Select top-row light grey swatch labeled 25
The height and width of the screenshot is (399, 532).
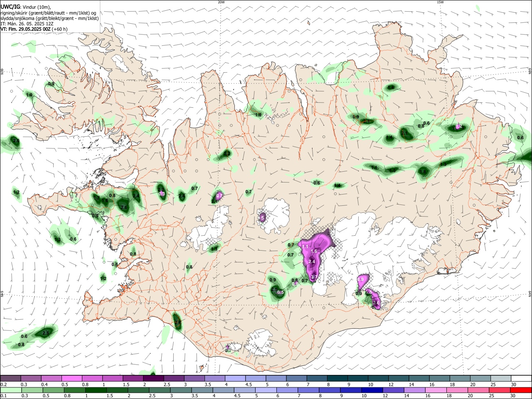pos(501,378)
